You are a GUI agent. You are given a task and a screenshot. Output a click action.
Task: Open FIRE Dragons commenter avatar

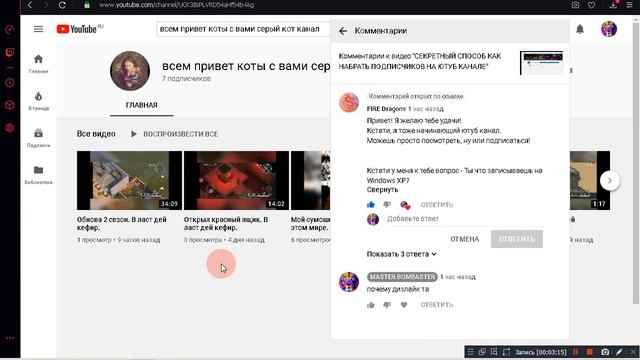click(x=349, y=102)
